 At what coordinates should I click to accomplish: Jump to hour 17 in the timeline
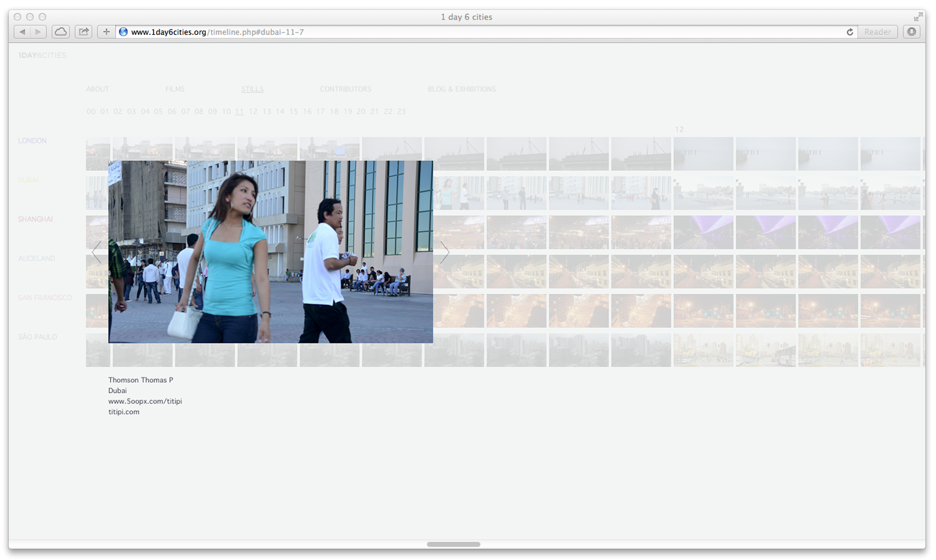tap(321, 112)
